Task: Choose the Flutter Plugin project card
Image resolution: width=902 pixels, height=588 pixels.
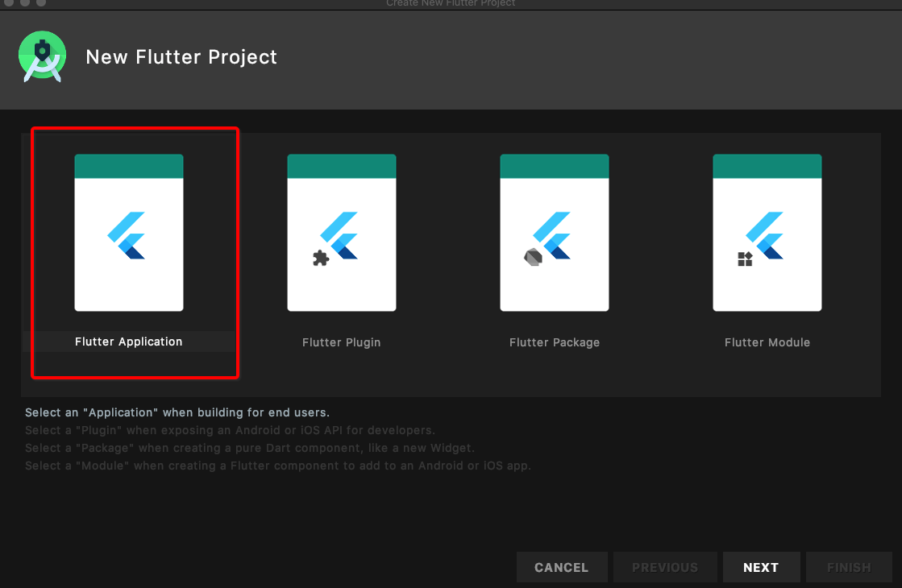Action: click(342, 233)
